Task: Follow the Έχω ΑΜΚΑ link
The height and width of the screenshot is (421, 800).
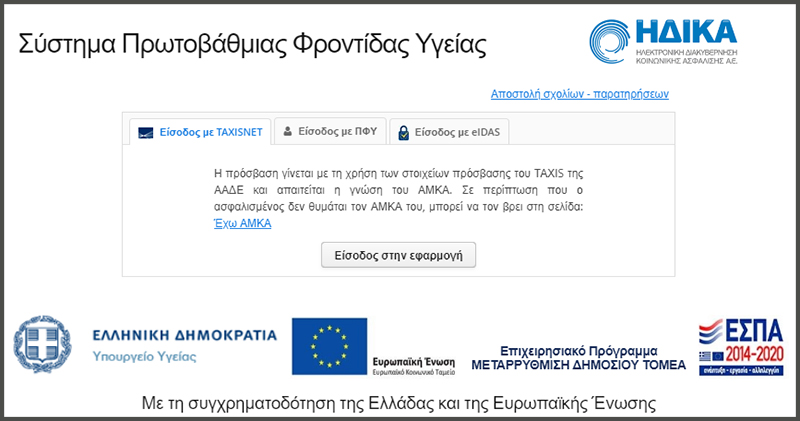Action: (243, 223)
